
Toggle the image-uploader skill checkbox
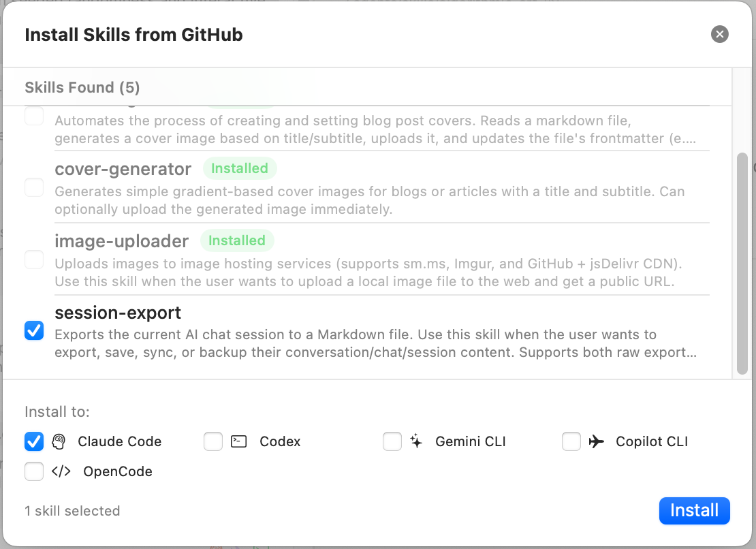pos(34,259)
